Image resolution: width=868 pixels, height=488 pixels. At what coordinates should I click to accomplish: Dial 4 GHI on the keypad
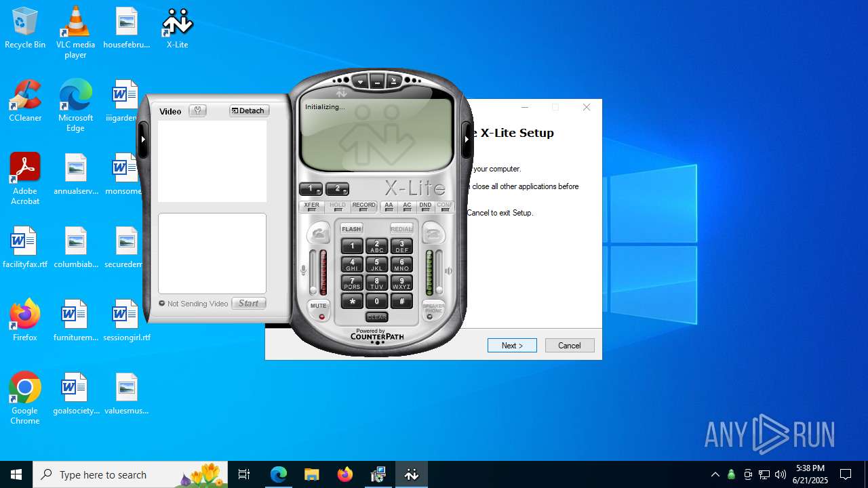(x=352, y=265)
